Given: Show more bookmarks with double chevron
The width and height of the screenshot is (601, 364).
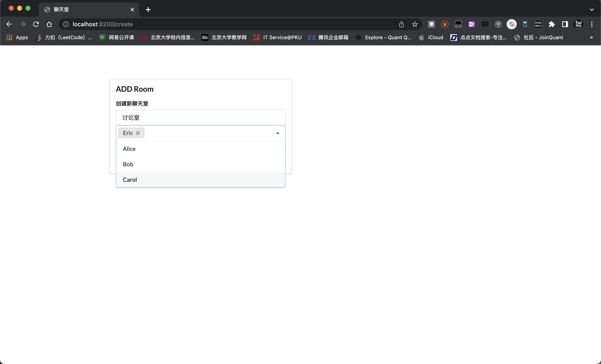Looking at the screenshot, I should pyautogui.click(x=591, y=37).
